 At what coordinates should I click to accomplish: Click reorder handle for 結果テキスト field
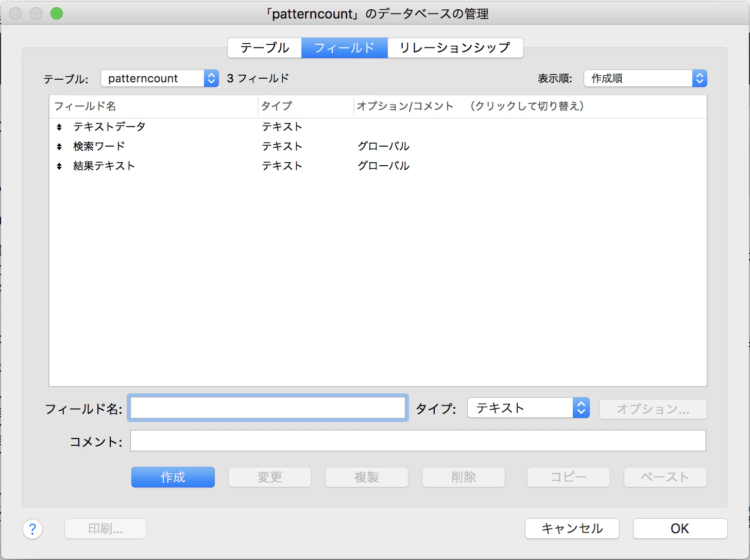(x=59, y=166)
